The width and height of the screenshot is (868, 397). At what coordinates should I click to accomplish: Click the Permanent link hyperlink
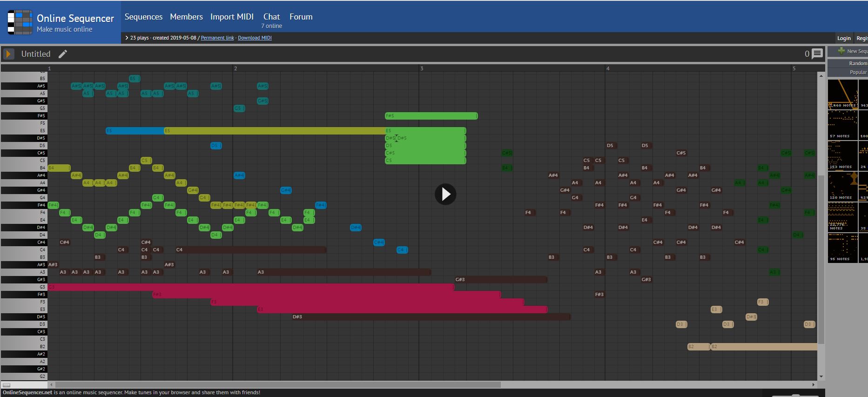(x=217, y=38)
